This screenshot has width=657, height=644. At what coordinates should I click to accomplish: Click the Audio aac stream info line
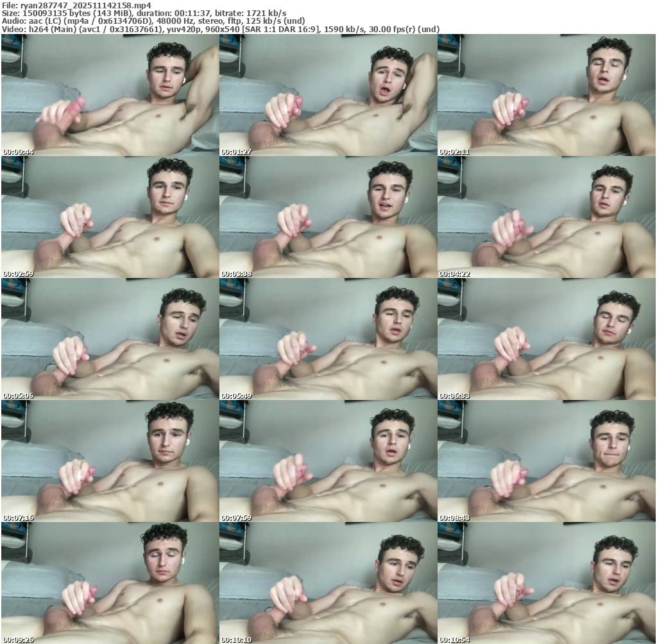(x=153, y=21)
